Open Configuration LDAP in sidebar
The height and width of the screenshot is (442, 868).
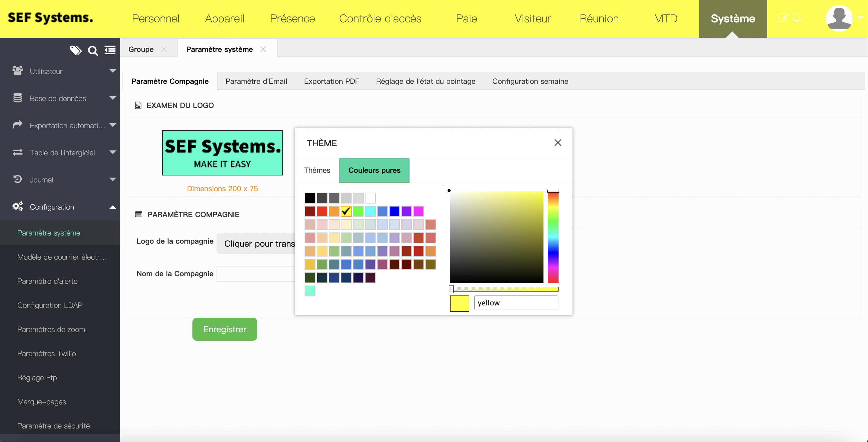point(50,305)
